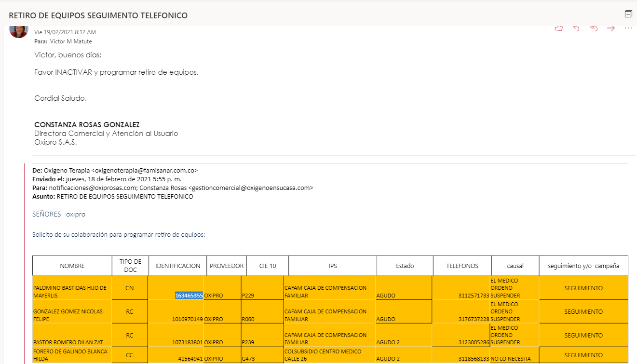Click phone number 3118568133
637x364 pixels.
click(474, 359)
